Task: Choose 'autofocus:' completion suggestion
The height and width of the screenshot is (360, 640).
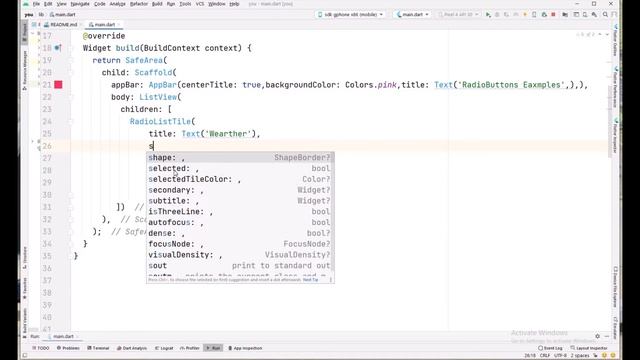Action: coord(240,222)
